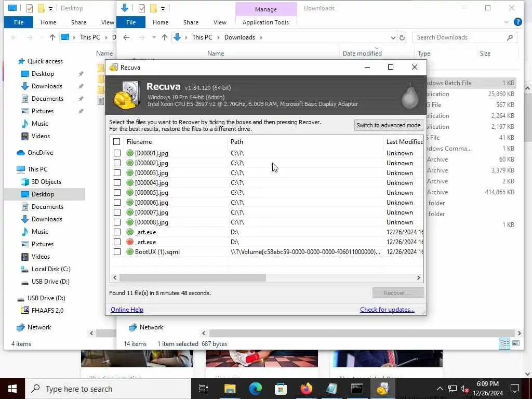Viewport: 532px width, 399px height.
Task: Tick the select-all checkbox beside Filename header
Action: tap(117, 142)
